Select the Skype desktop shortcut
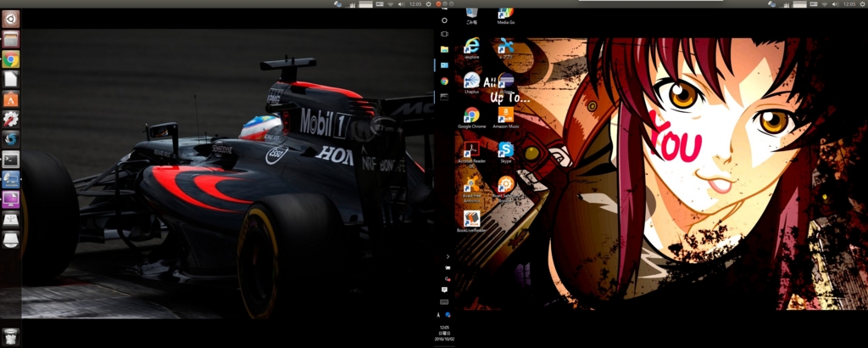Image resolution: width=868 pixels, height=348 pixels. click(505, 153)
